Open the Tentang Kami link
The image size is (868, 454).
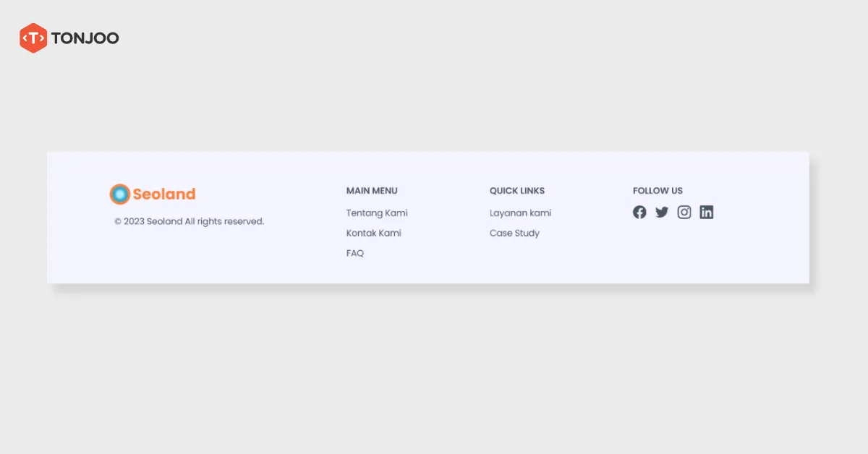[x=377, y=213]
